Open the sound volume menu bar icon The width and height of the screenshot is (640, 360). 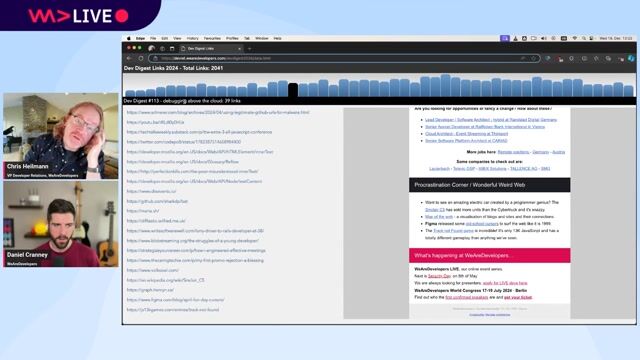pos(544,38)
